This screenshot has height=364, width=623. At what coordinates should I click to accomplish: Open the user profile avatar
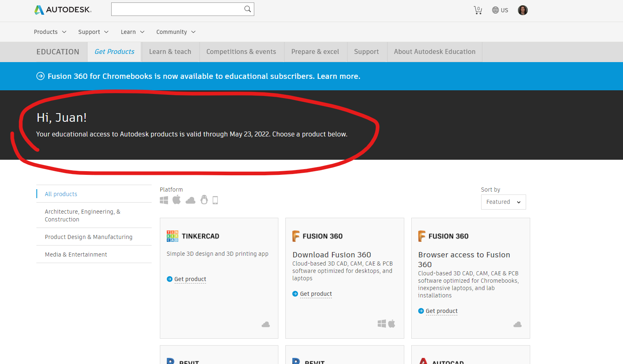(x=522, y=10)
